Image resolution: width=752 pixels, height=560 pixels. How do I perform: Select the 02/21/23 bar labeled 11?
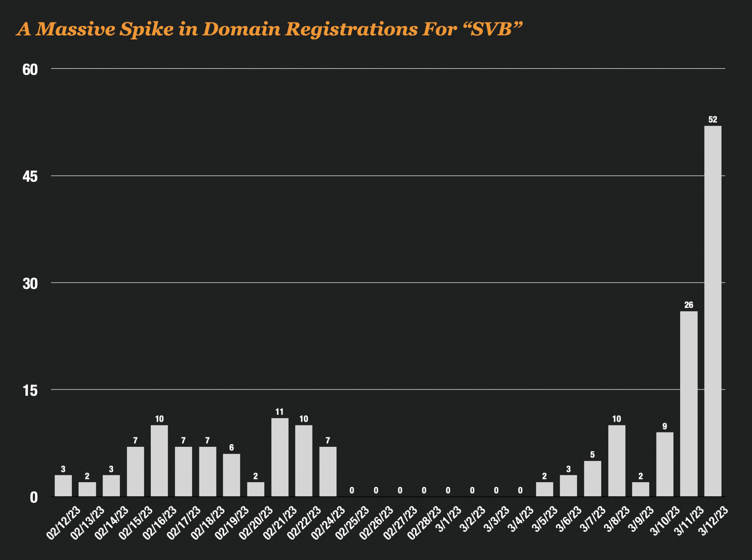coord(280,457)
